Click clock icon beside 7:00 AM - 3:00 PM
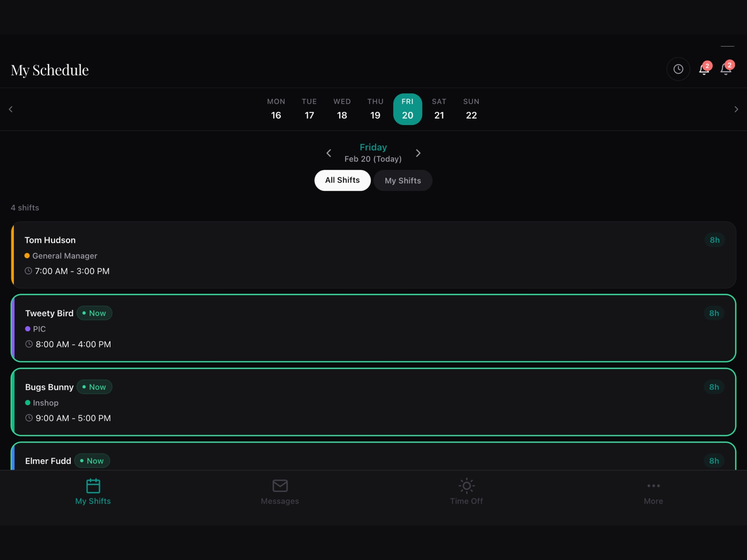 click(x=28, y=271)
